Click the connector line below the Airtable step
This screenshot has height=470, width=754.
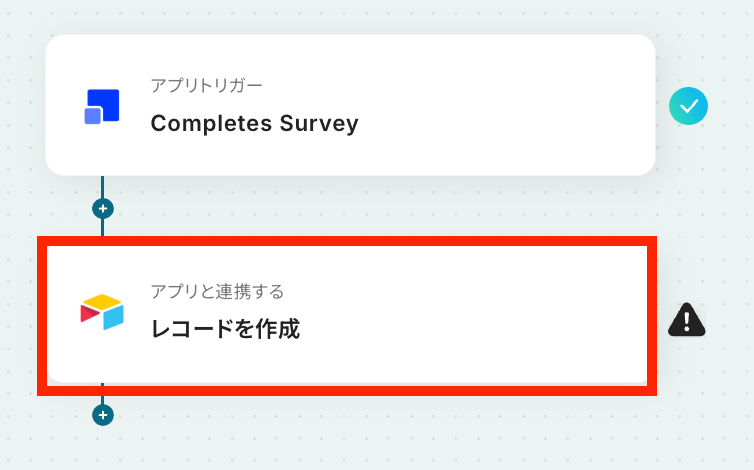102,396
